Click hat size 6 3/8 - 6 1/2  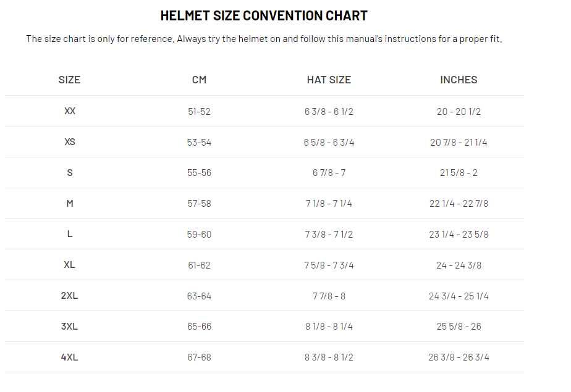point(329,112)
